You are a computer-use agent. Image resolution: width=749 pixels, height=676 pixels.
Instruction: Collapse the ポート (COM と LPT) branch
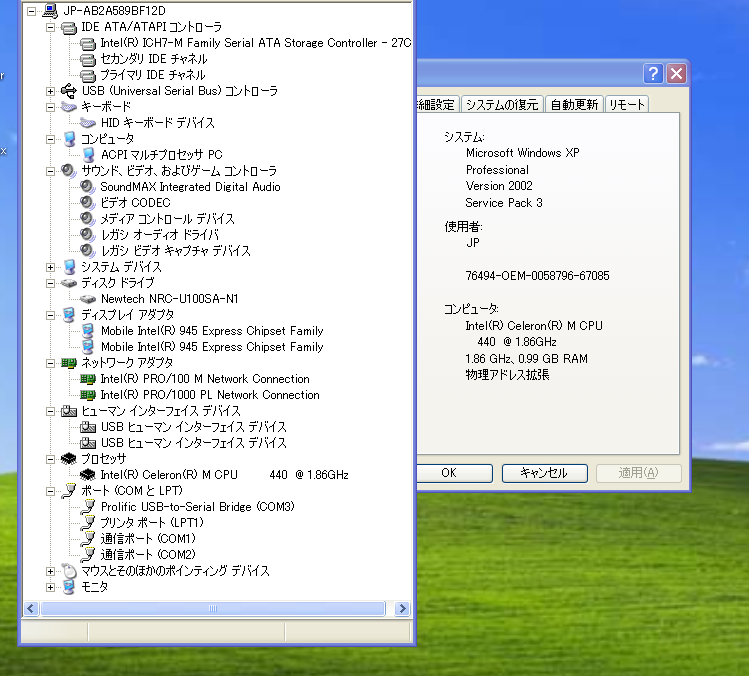(x=50, y=491)
